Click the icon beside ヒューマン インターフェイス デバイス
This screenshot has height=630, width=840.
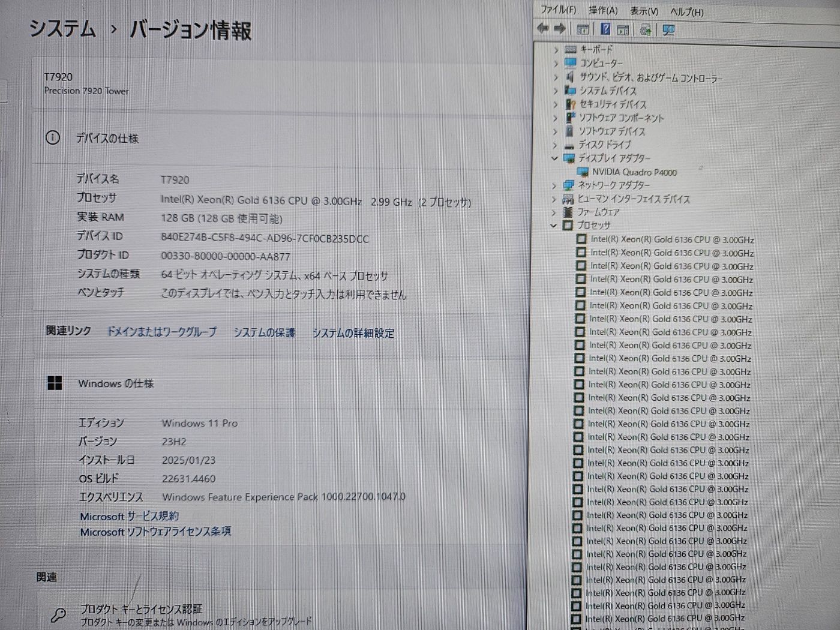pyautogui.click(x=568, y=199)
